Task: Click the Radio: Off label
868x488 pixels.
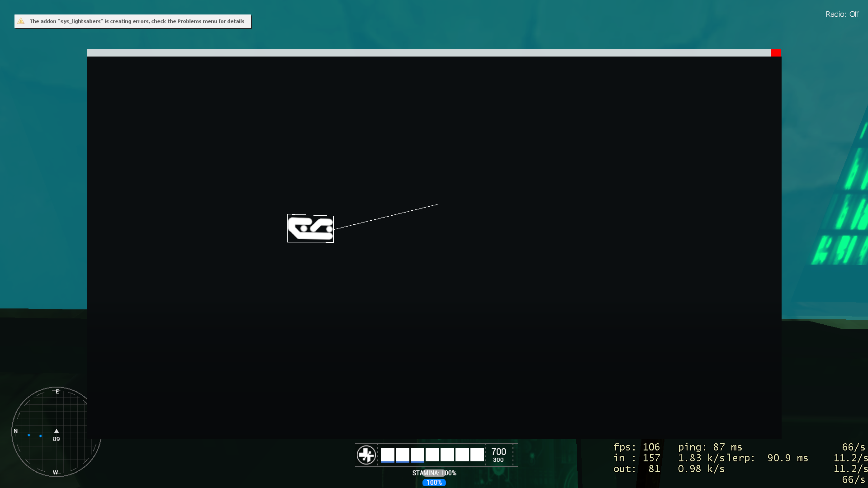Action: pos(842,14)
